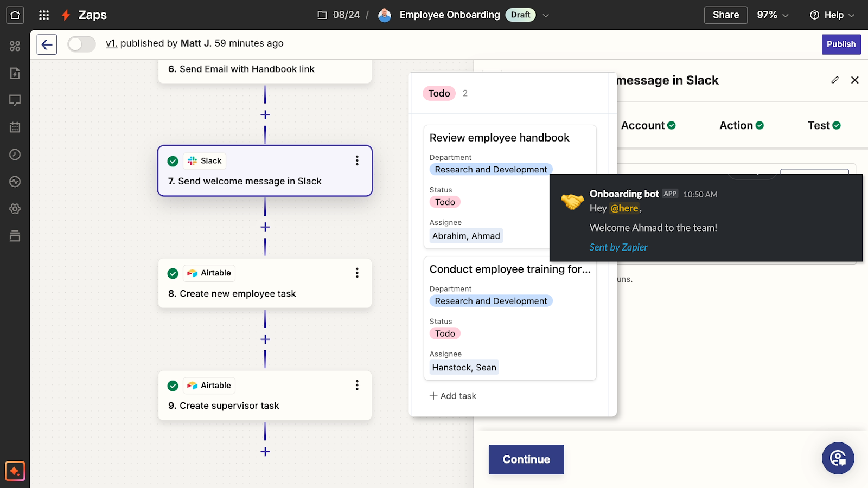Go back with the left arrow button
This screenshot has width=868, height=488.
pyautogui.click(x=47, y=44)
